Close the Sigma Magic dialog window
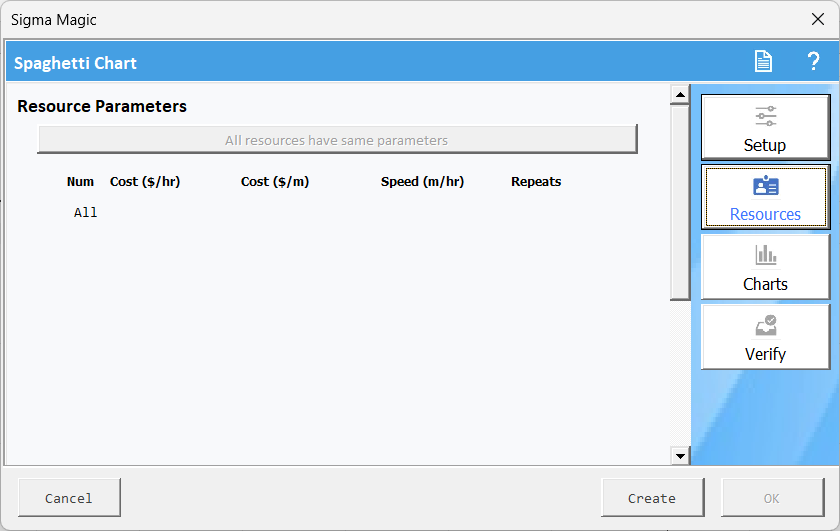The width and height of the screenshot is (840, 531). [816, 20]
